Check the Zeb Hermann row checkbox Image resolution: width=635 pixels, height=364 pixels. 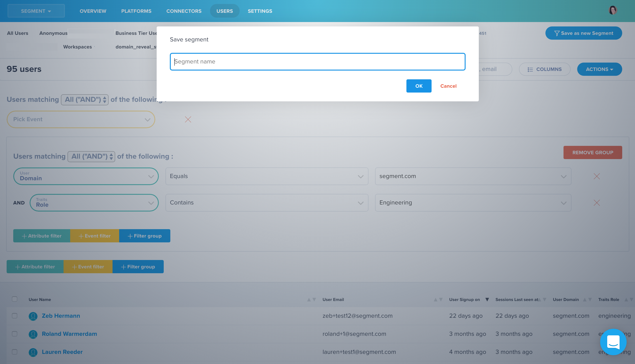(15, 316)
